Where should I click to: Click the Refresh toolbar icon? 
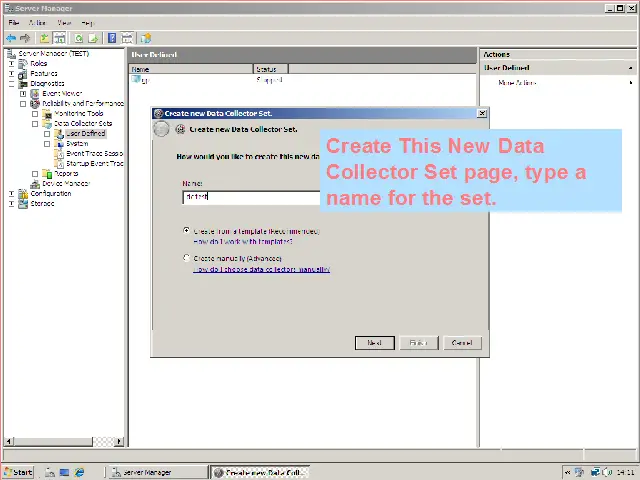(x=78, y=38)
